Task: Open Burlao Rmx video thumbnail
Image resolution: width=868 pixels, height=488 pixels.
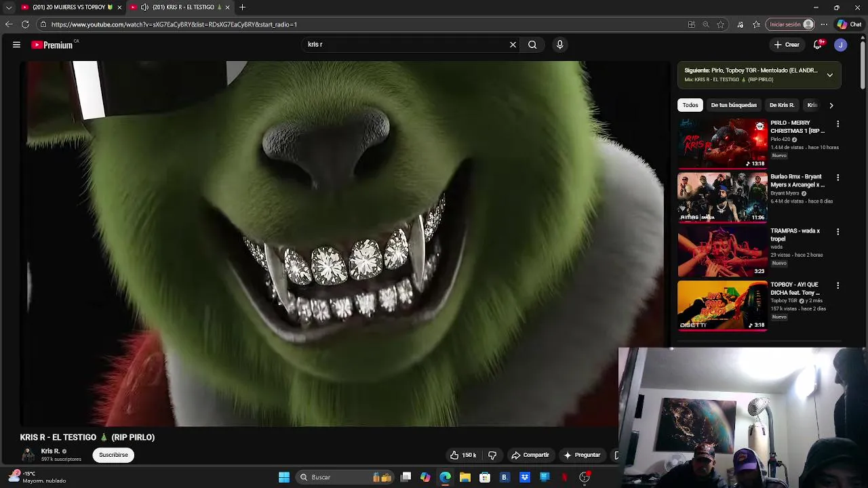Action: [722, 197]
